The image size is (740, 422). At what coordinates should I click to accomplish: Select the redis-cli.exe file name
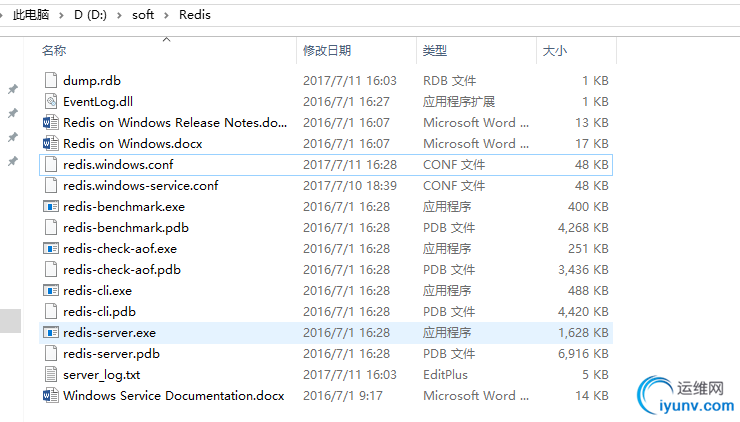(x=97, y=291)
